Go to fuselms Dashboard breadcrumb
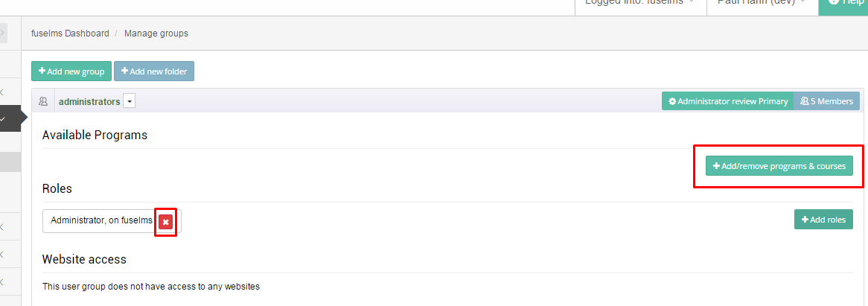This screenshot has width=868, height=306. [70, 34]
